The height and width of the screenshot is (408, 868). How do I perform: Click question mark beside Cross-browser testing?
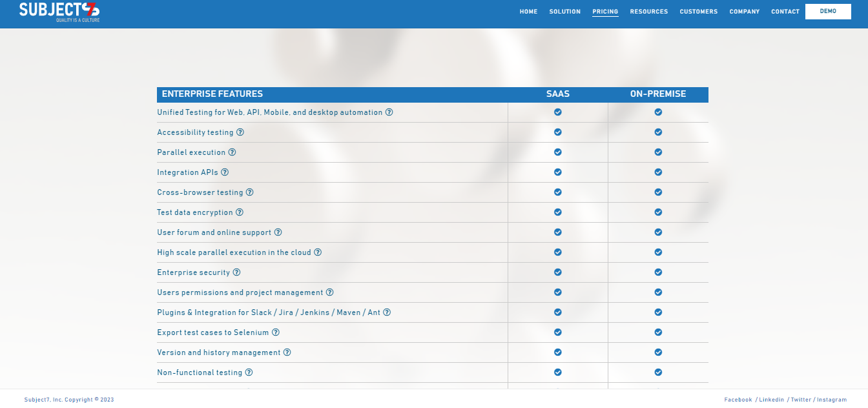click(x=249, y=192)
